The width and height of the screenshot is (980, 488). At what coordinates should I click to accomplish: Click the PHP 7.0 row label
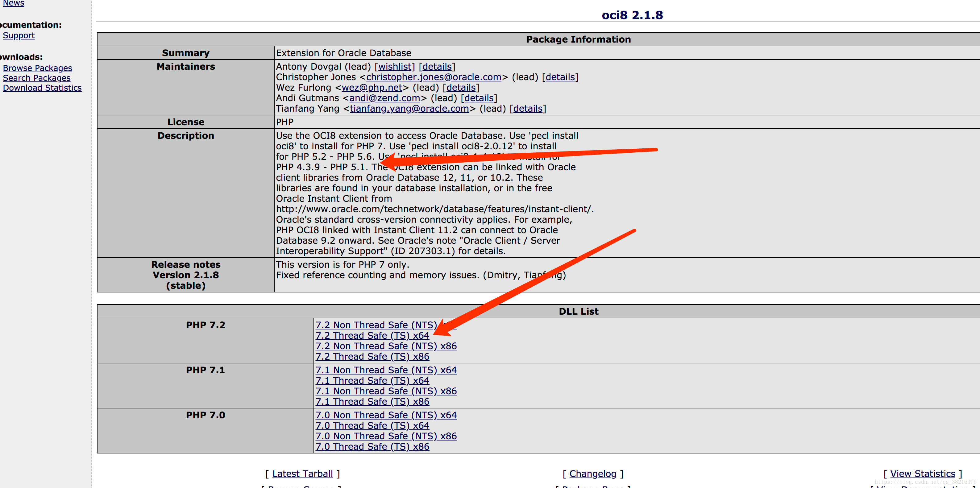pos(206,415)
